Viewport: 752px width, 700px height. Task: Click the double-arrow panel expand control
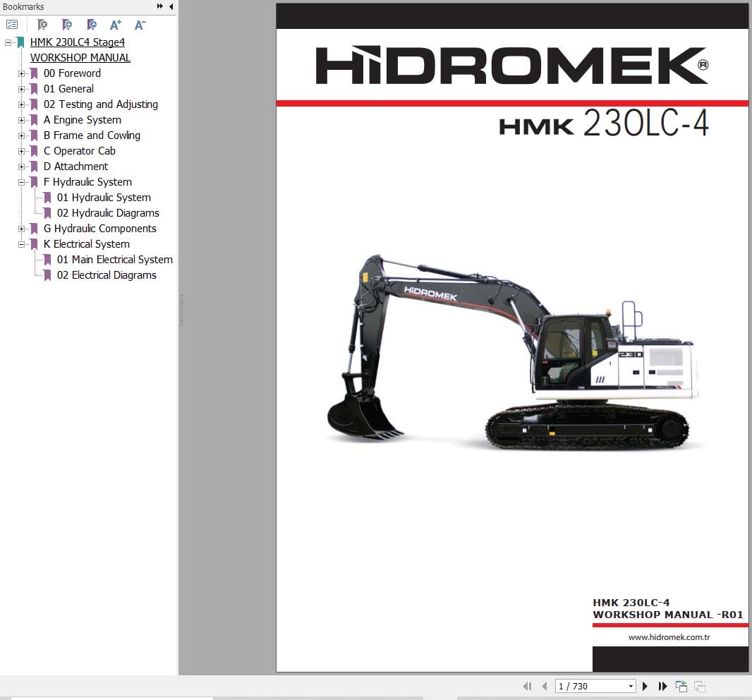click(x=160, y=6)
